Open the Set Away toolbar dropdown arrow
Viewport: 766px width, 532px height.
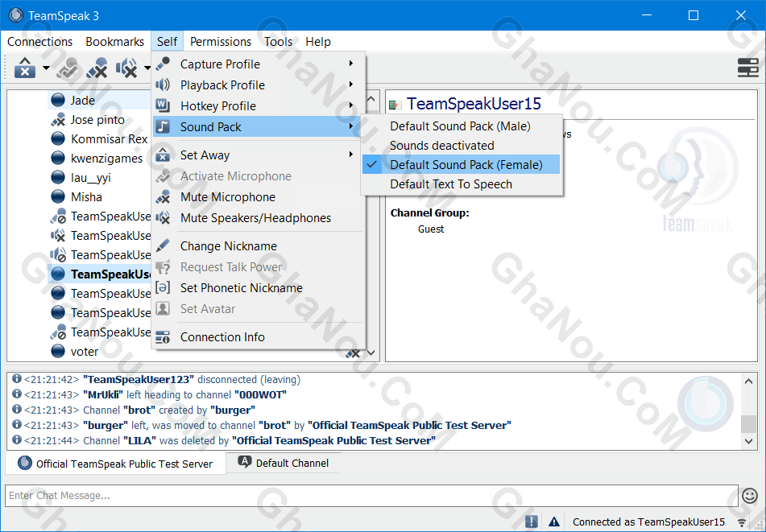tap(46, 68)
